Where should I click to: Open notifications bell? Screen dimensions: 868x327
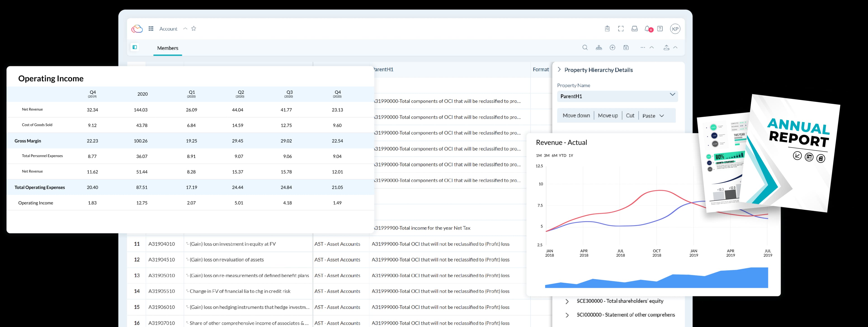point(647,29)
